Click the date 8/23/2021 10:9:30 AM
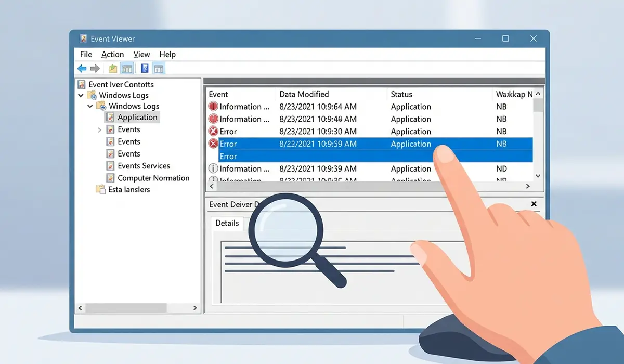This screenshot has height=364, width=624. (318, 132)
